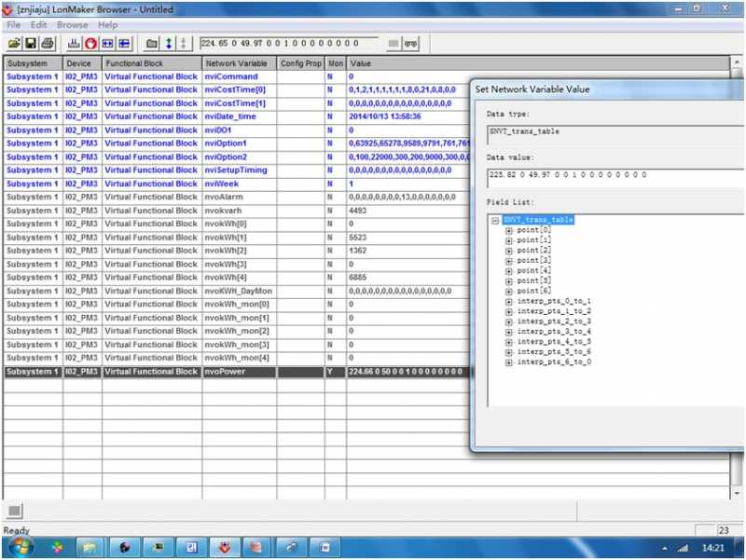Click the open file toolbar icon
The width and height of the screenshot is (746, 560).
click(x=14, y=44)
